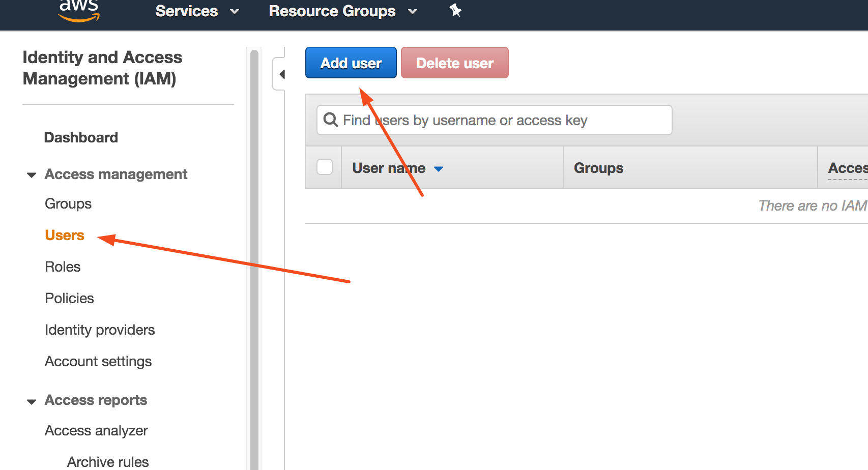This screenshot has width=868, height=470.
Task: Click the Add user button
Action: pyautogui.click(x=351, y=63)
